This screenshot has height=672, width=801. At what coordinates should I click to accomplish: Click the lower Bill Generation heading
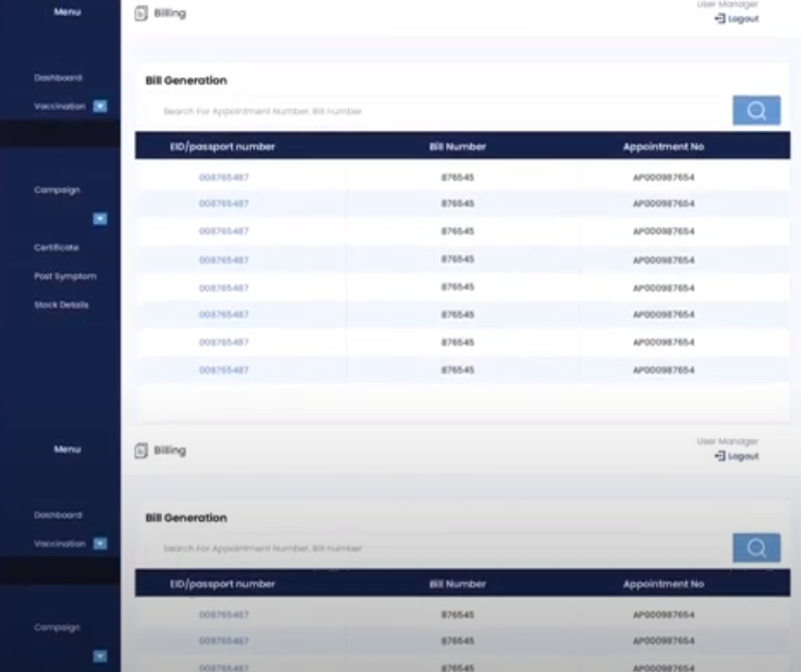pyautogui.click(x=186, y=517)
